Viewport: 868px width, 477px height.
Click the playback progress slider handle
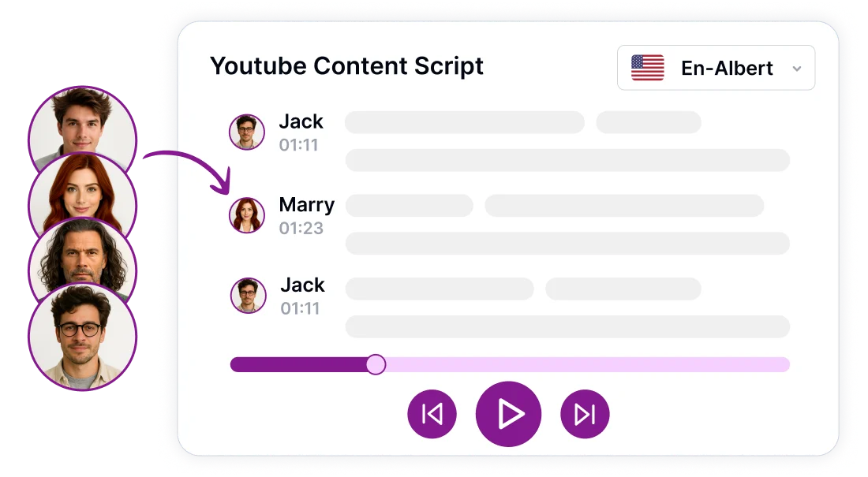tap(376, 364)
